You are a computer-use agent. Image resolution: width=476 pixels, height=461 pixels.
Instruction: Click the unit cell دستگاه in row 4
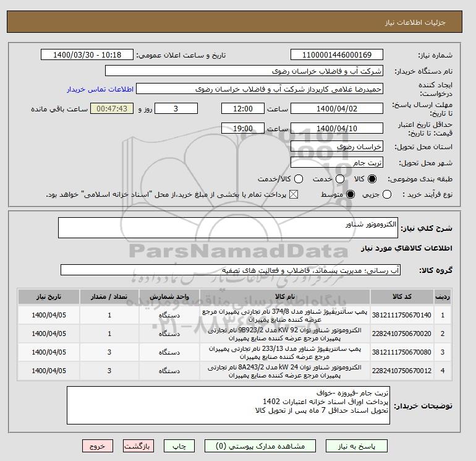pyautogui.click(x=169, y=371)
